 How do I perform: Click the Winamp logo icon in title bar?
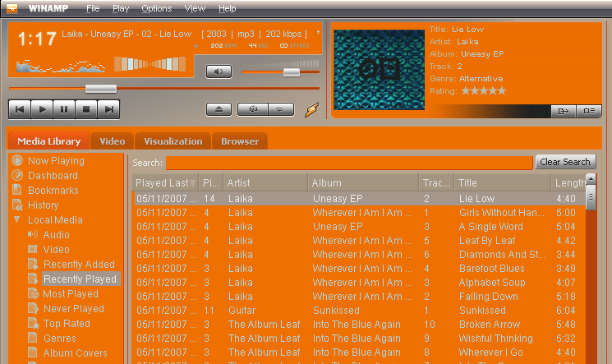pos(12,8)
